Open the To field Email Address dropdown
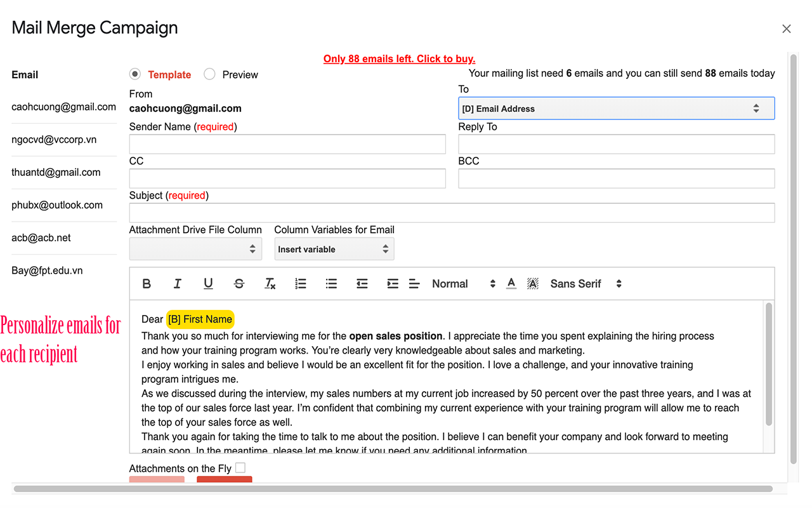This screenshot has width=812, height=508. point(617,109)
